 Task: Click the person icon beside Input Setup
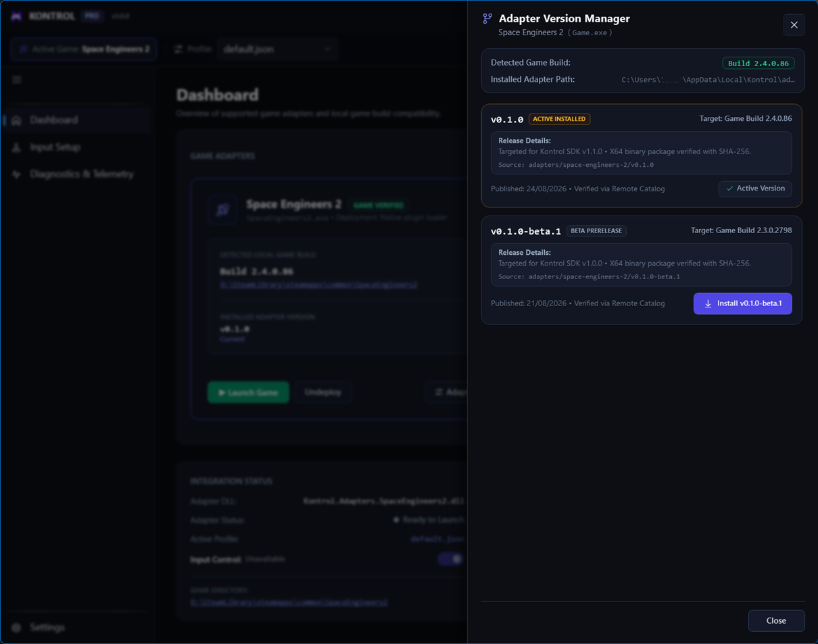click(x=17, y=147)
